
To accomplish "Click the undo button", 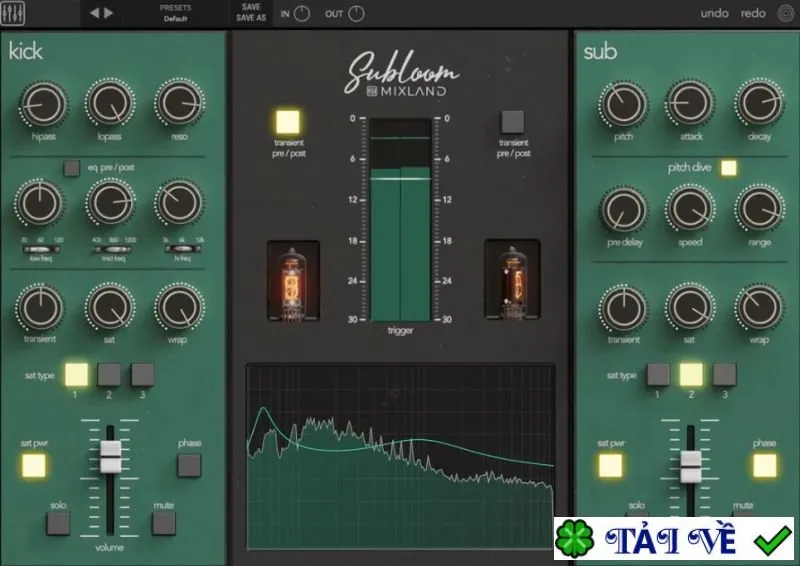I will [714, 13].
